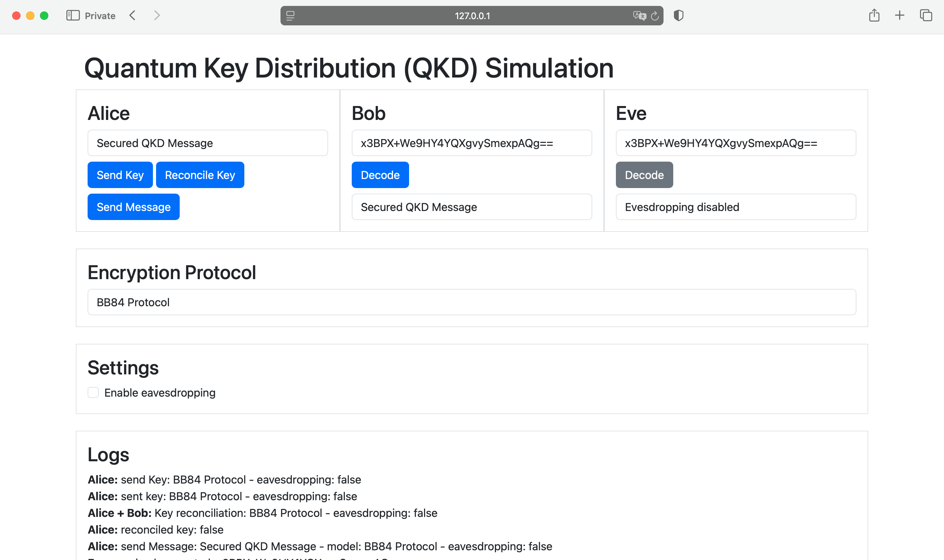Click the translate icon in address bar
The width and height of the screenshot is (944, 560).
(x=639, y=16)
